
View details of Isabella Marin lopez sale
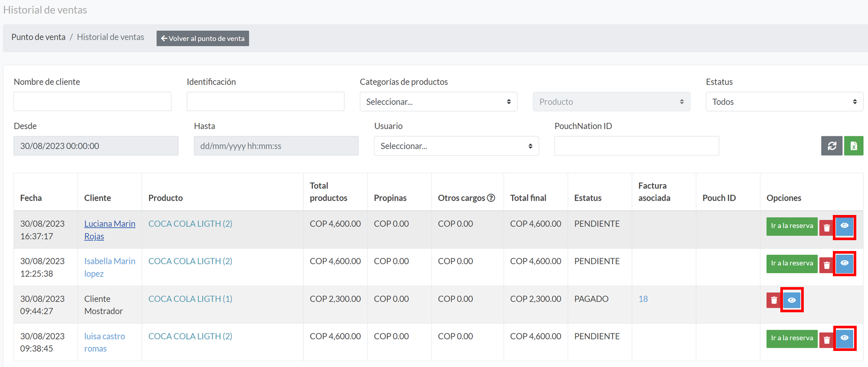(x=845, y=264)
